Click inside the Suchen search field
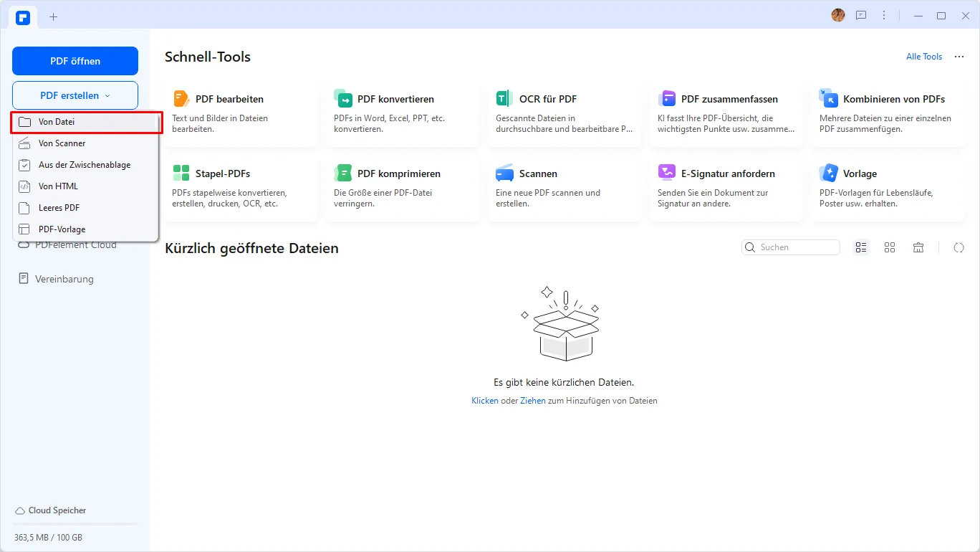The width and height of the screenshot is (980, 552). coord(795,247)
